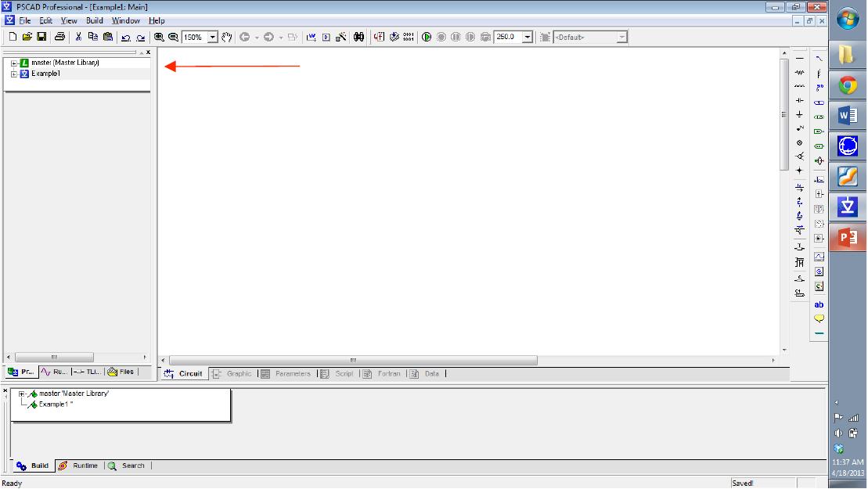Pick the 'ab' text label tool
The width and height of the screenshot is (868, 489).
tap(819, 304)
